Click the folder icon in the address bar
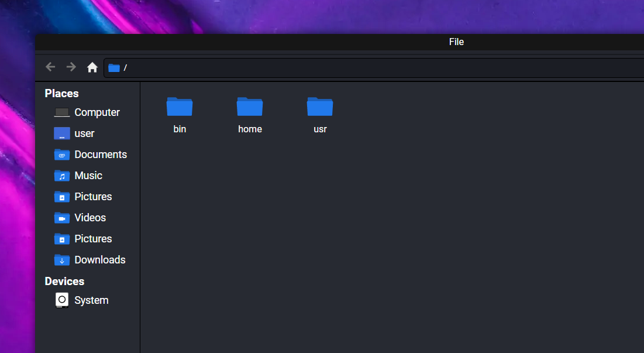Screen dimensions: 644x353 (113, 68)
